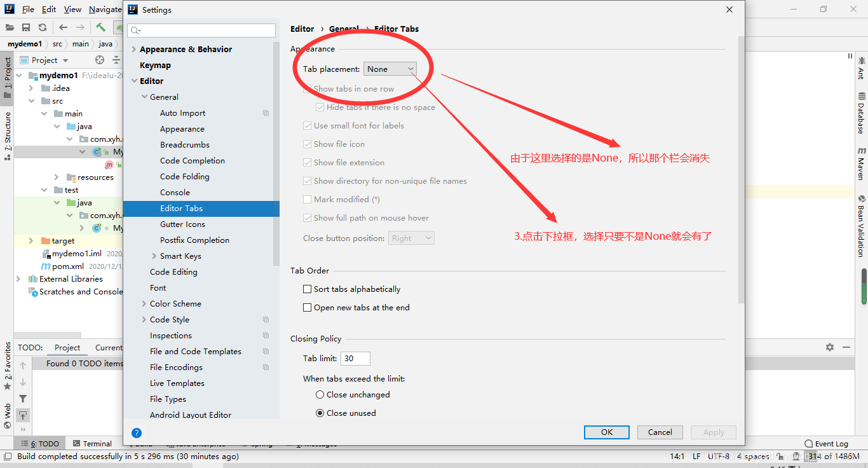Open the Database tool window
868x468 pixels.
[862, 113]
